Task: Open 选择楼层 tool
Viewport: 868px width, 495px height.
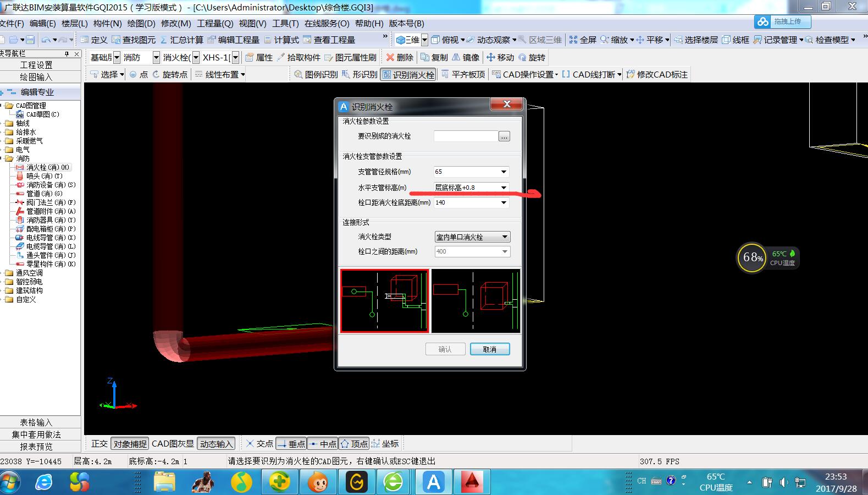Action: 696,40
